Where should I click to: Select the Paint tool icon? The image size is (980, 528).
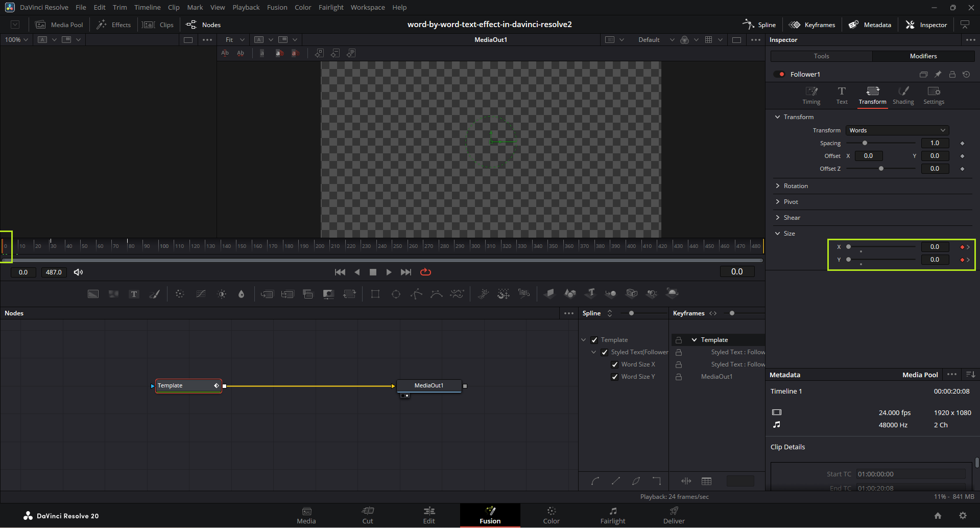154,294
